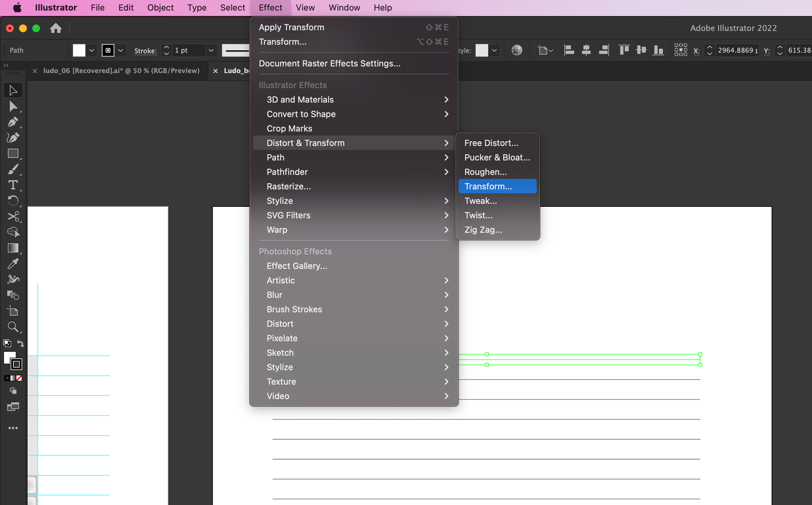Choose Transform... in Distort submenu
The height and width of the screenshot is (505, 812).
pyautogui.click(x=497, y=186)
